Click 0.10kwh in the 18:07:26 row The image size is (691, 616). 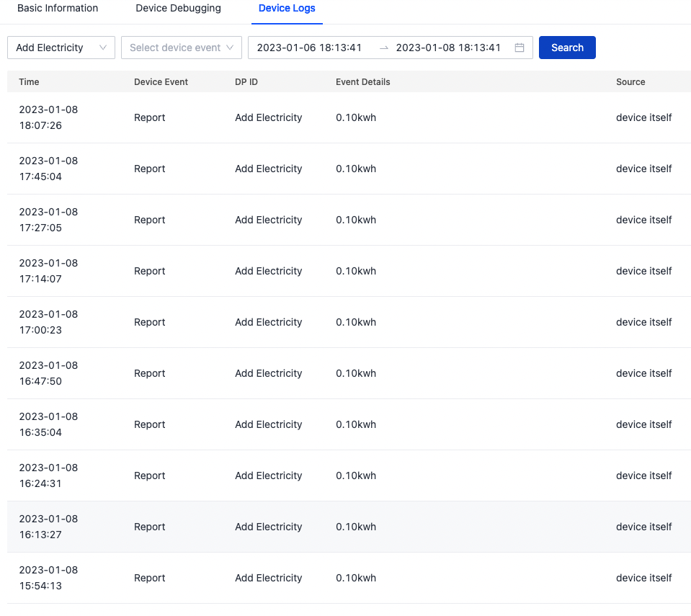coord(356,117)
